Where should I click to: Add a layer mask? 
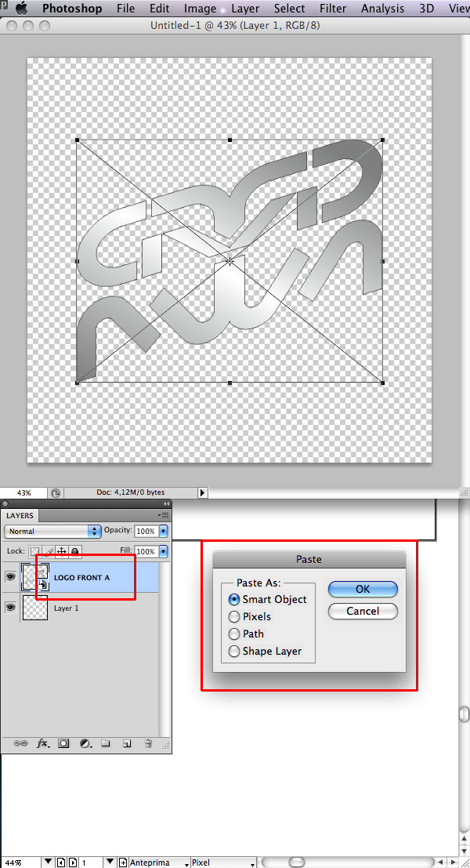click(63, 743)
